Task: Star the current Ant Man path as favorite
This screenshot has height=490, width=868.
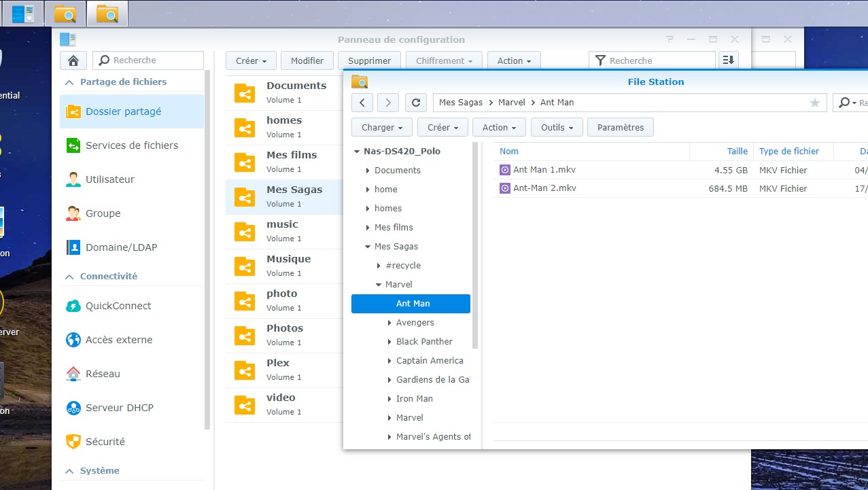Action: (x=814, y=103)
